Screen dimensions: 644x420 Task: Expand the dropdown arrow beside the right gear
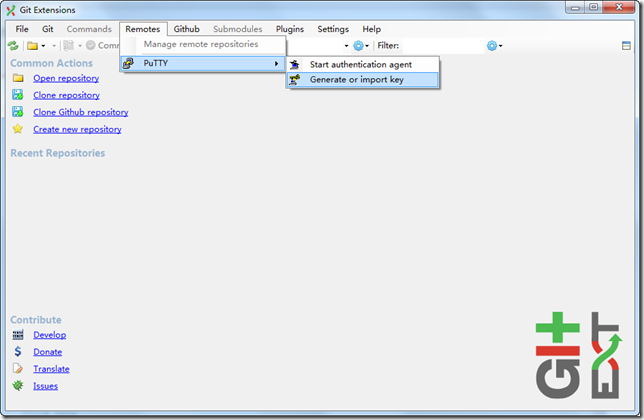click(x=501, y=46)
